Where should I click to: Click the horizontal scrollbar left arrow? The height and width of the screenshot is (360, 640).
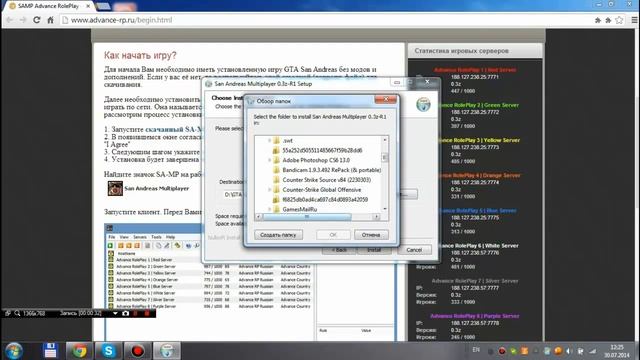tap(258, 217)
